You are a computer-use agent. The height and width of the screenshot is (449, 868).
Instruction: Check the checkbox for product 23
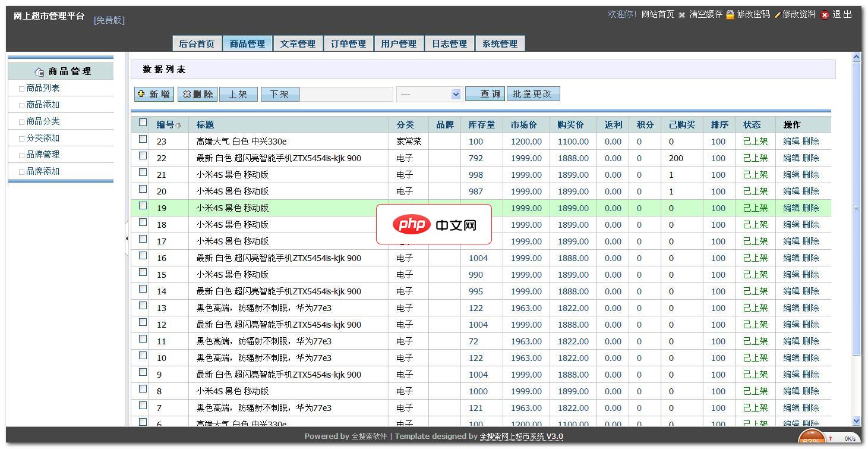pos(143,138)
